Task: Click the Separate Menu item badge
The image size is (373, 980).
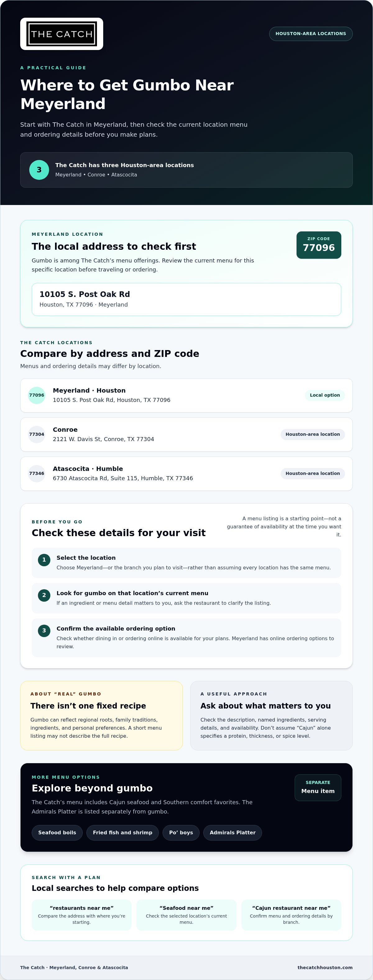Action: click(318, 787)
